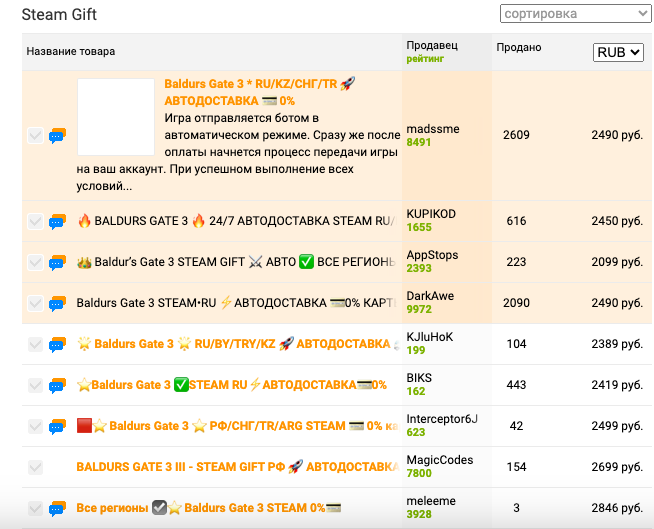The image size is (654, 529).
Task: Open the message icon on DarkAwe's row
Action: 57,303
